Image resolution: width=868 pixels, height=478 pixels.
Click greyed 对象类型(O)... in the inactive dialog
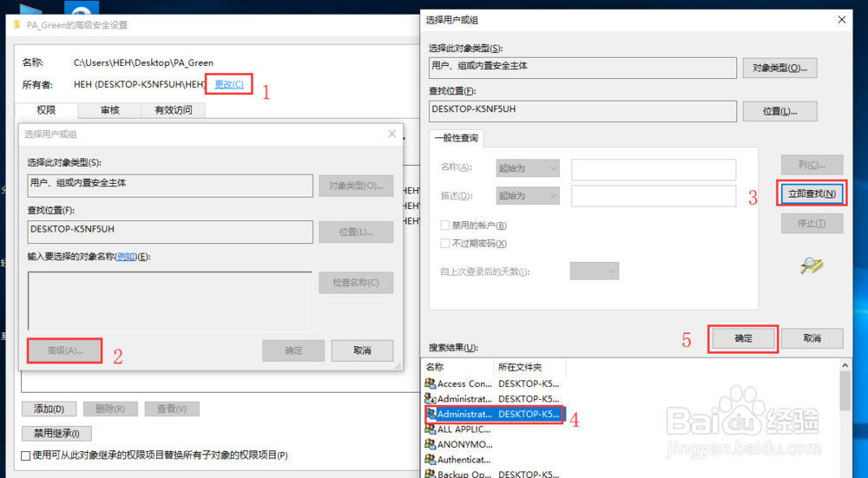click(x=356, y=186)
